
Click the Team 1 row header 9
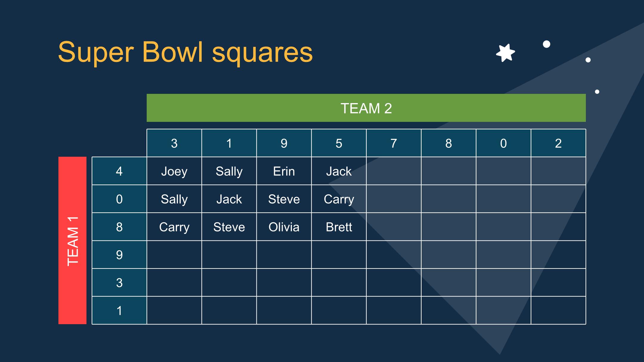click(119, 255)
